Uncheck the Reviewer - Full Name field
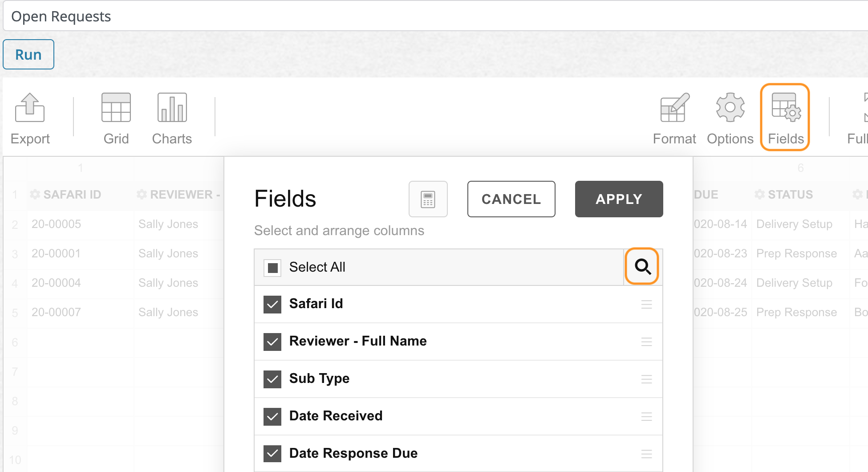The height and width of the screenshot is (472, 868). (272, 342)
